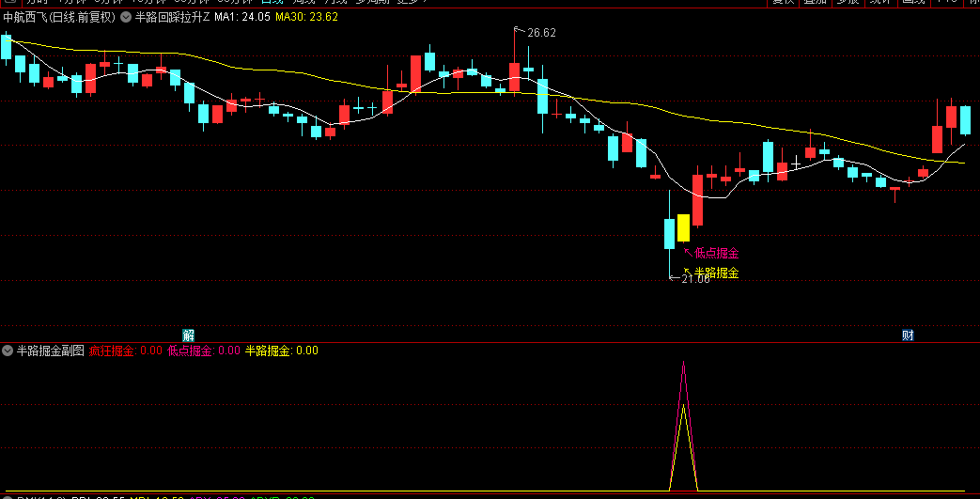The height and width of the screenshot is (499, 980).
Task: Select the last cyan candlestick at far right
Action: click(965, 120)
